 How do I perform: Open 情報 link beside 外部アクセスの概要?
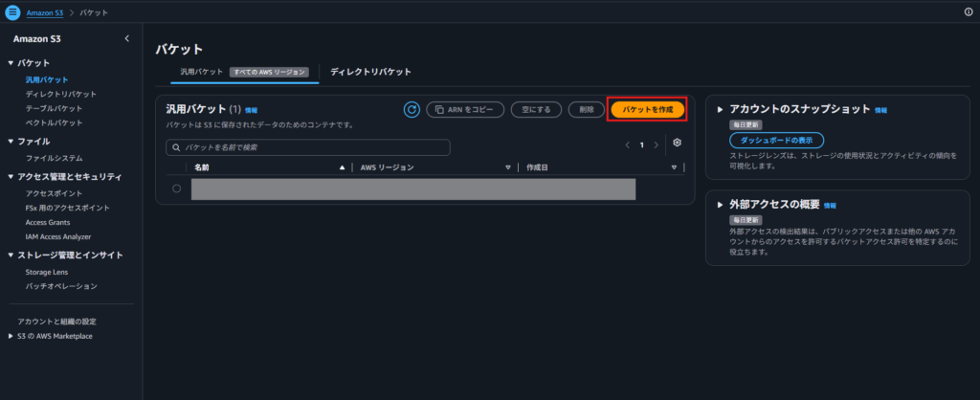pos(830,205)
